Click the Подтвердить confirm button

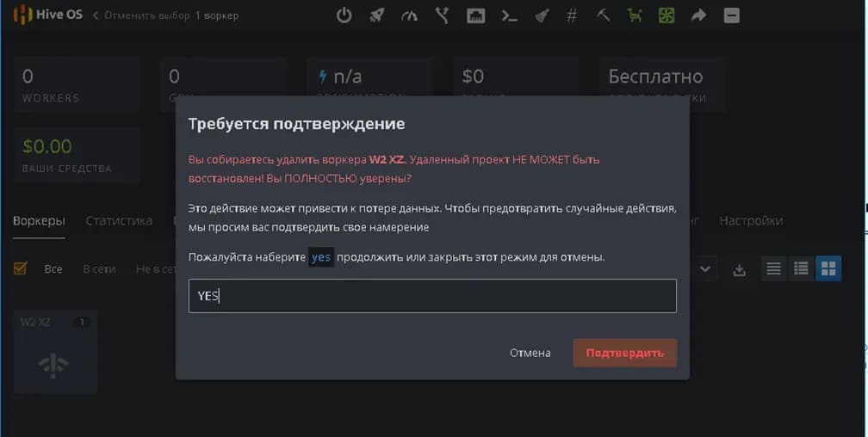tap(624, 353)
